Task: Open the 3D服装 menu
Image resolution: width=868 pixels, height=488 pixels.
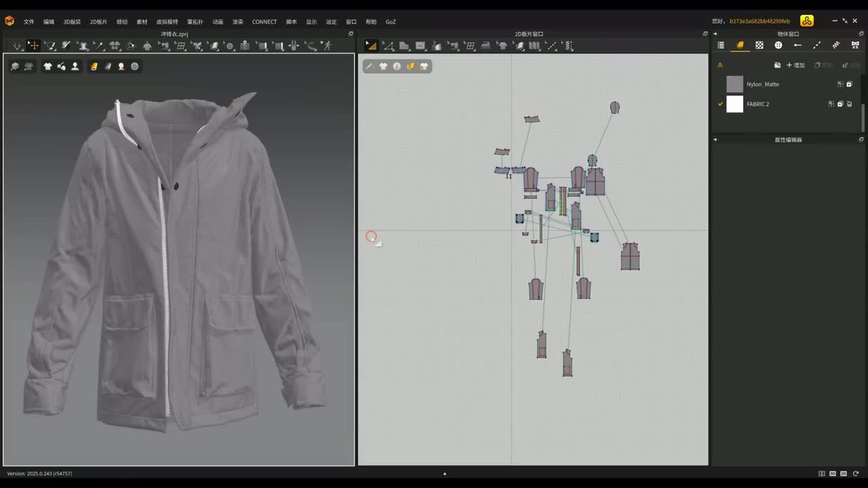Action: (72, 22)
